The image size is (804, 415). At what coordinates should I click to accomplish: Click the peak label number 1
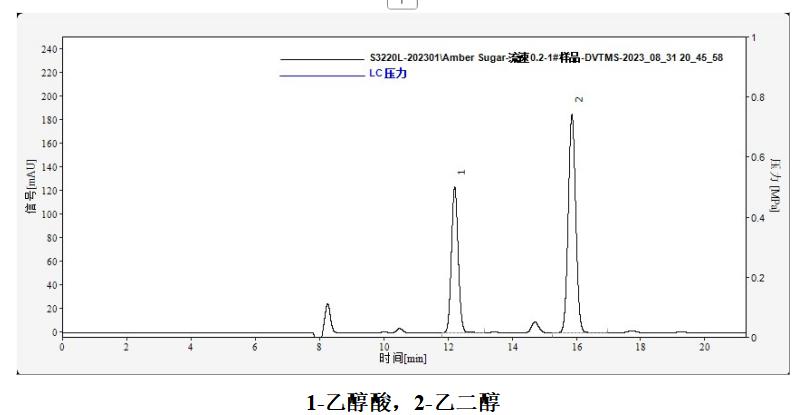[x=461, y=172]
